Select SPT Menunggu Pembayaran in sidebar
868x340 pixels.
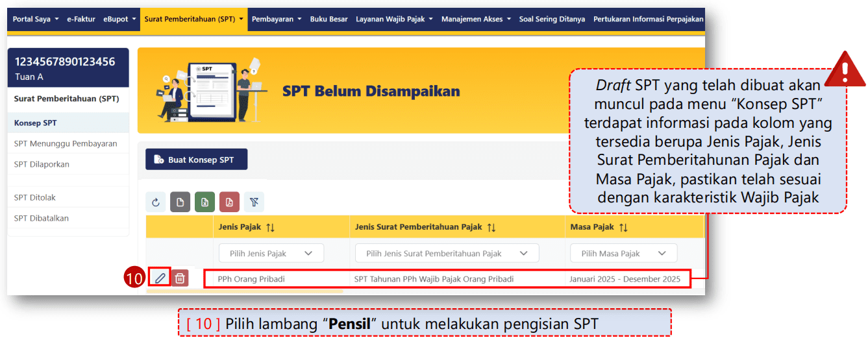[68, 143]
